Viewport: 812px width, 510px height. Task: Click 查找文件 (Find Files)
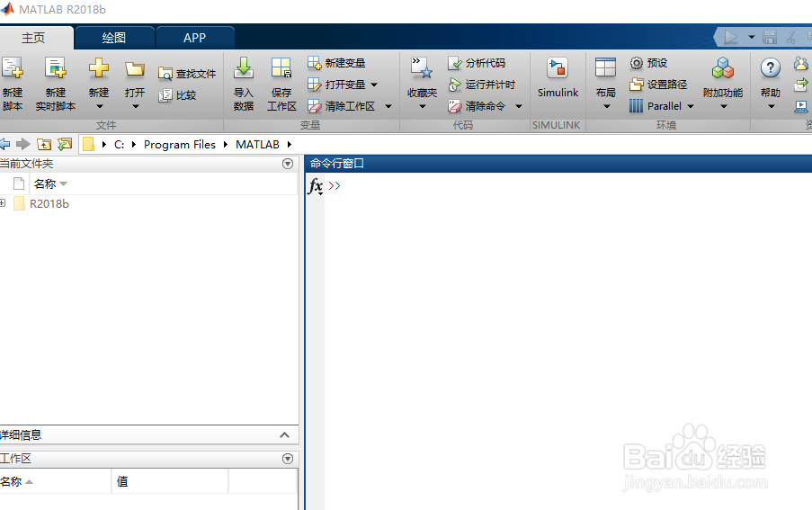click(187, 74)
